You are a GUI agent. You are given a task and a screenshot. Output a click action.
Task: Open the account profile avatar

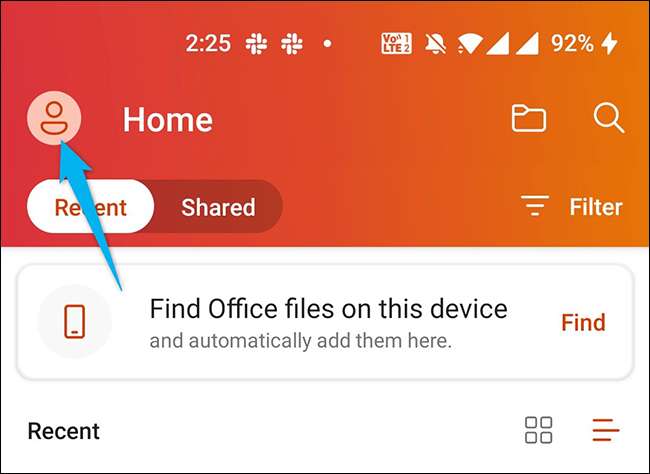coord(54,118)
